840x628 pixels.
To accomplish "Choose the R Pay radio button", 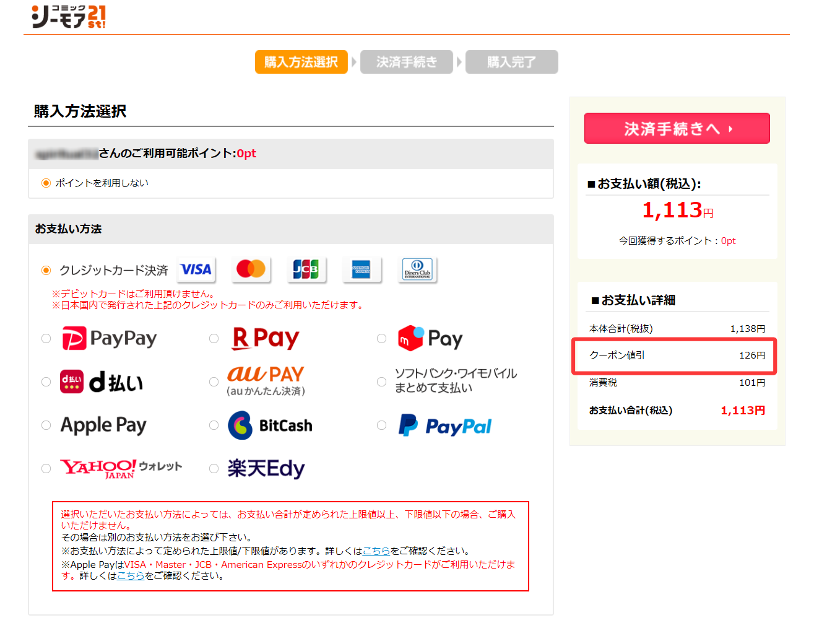I will (x=214, y=338).
